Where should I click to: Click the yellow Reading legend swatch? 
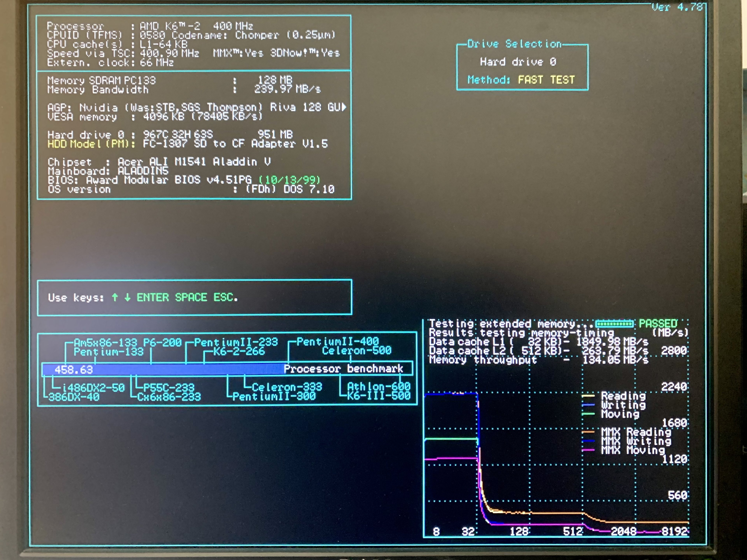click(x=588, y=396)
